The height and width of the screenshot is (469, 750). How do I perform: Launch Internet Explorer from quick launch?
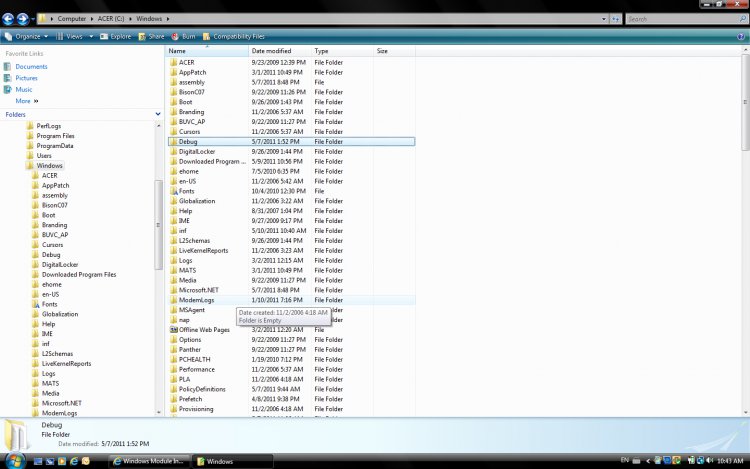pos(74,461)
